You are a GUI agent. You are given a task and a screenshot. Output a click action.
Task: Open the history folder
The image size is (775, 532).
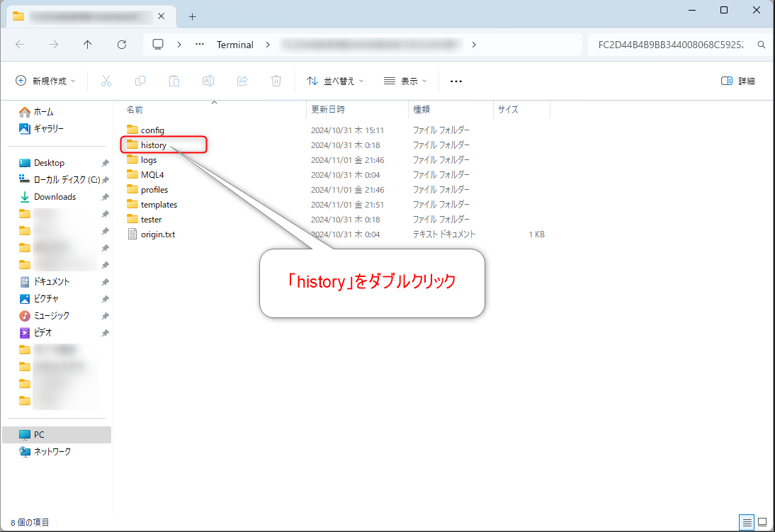pyautogui.click(x=152, y=145)
